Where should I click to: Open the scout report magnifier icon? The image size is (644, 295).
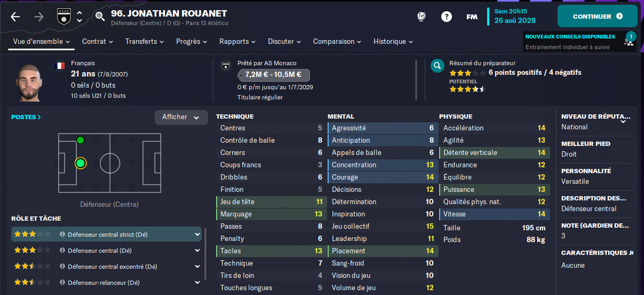(438, 66)
